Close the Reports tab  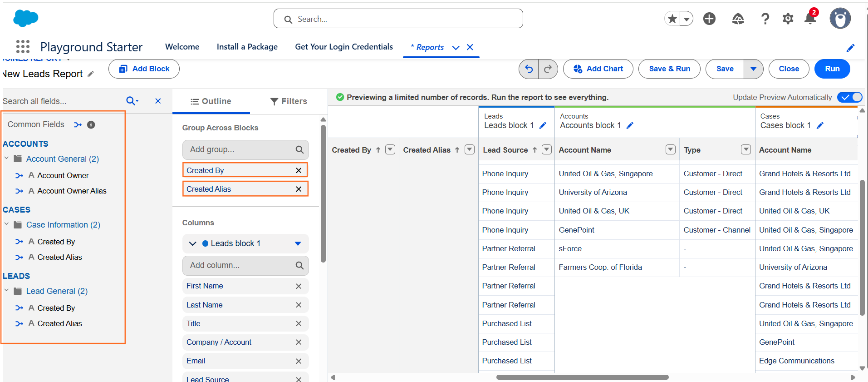[x=470, y=47]
